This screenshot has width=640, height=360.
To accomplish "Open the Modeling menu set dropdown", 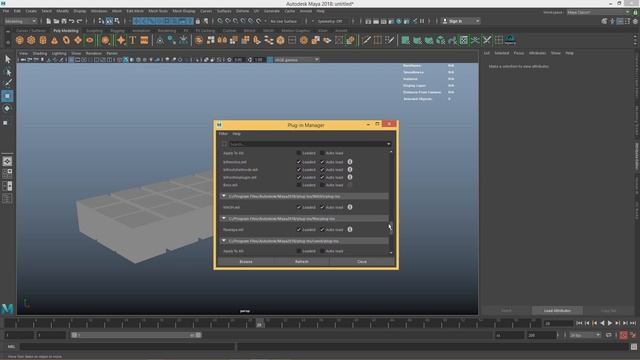I will [20, 21].
